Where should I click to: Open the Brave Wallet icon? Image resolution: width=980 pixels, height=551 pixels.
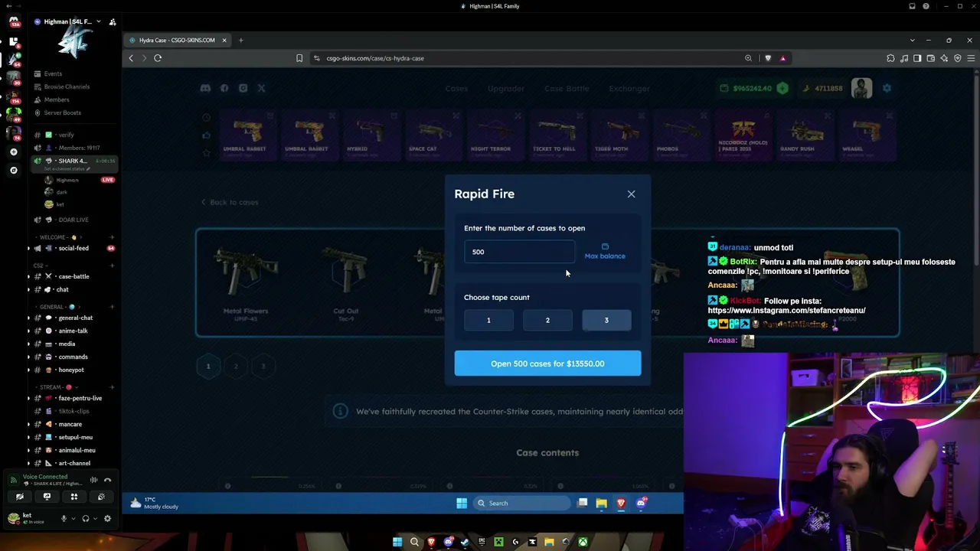[930, 58]
